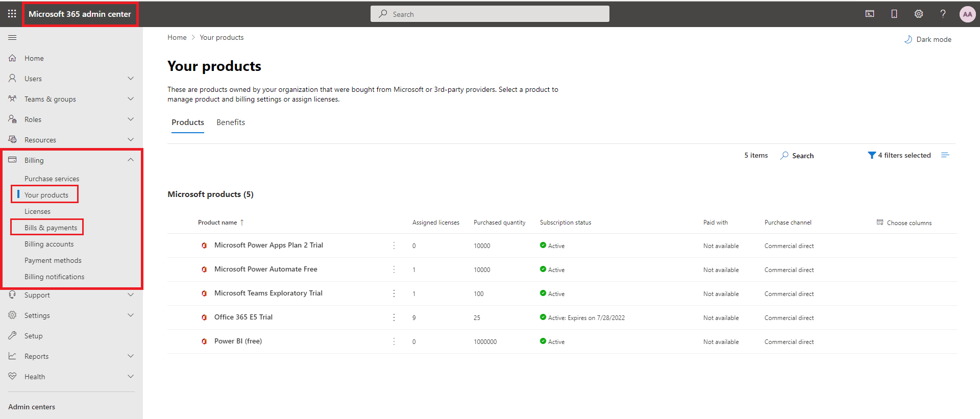
Task: Click the Setup wrench icon
Action: click(x=12, y=335)
